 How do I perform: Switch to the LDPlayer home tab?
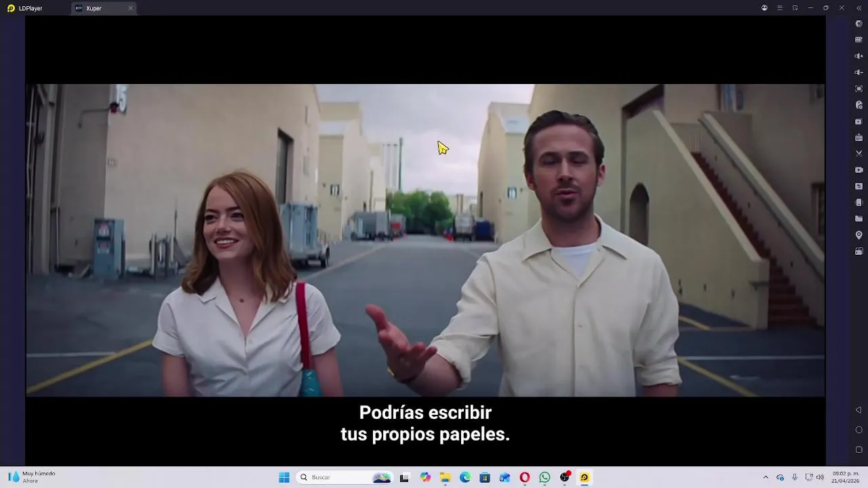(25, 8)
